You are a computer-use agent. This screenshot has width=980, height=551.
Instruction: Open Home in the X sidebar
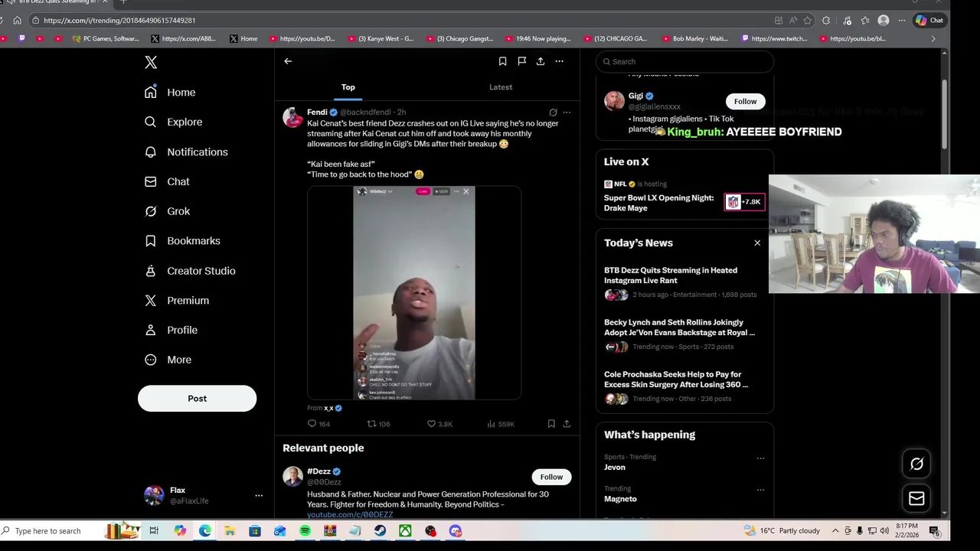click(170, 92)
